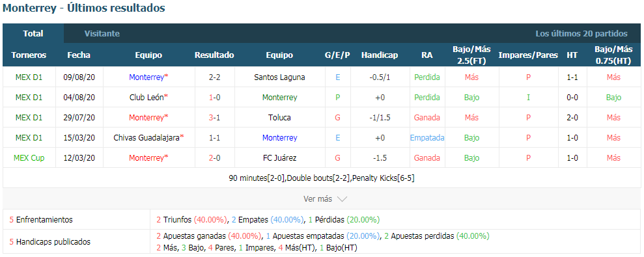Click Chivas Guadalajara team name
Viewport: 644px width, 257px height.
pyautogui.click(x=147, y=137)
